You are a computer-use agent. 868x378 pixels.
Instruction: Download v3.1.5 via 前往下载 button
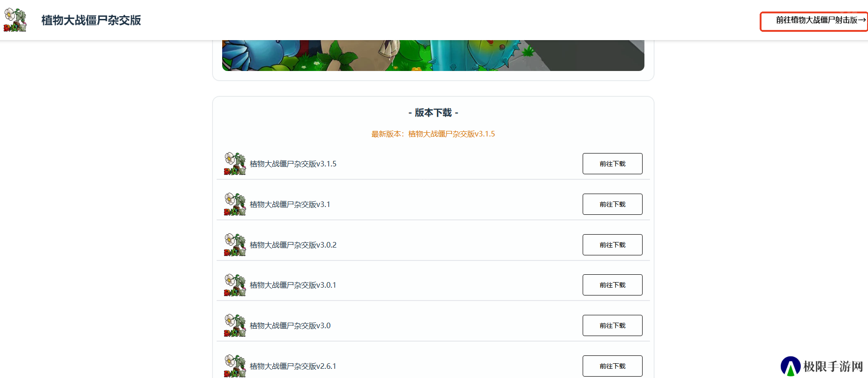tap(612, 164)
